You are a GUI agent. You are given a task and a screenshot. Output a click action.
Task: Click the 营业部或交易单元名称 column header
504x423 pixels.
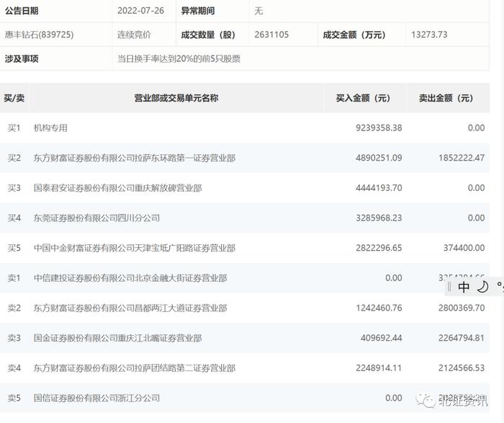pos(176,98)
